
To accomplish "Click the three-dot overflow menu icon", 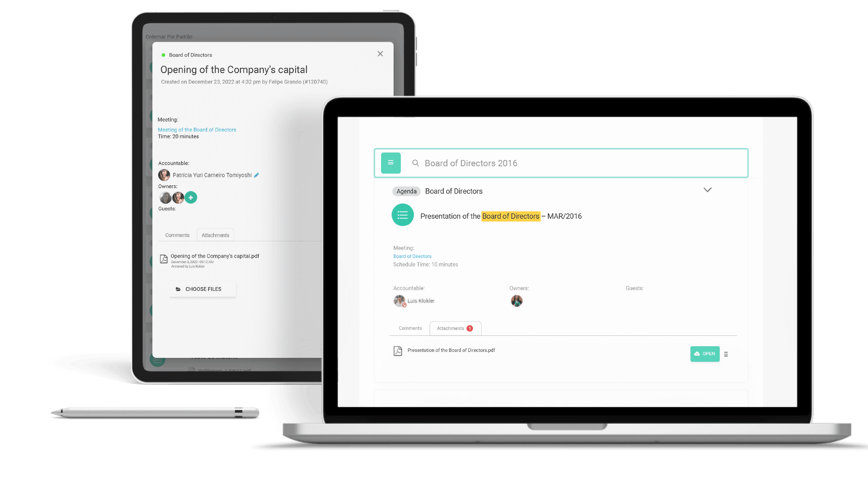I will pos(726,353).
